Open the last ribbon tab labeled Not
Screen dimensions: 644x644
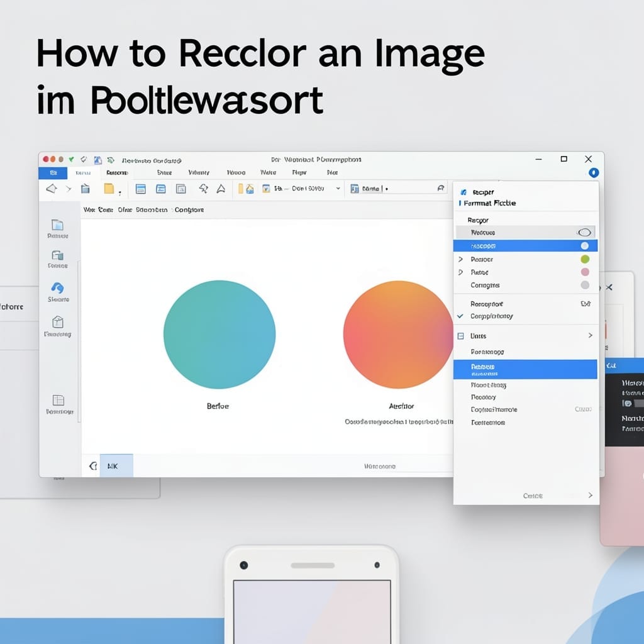point(332,172)
